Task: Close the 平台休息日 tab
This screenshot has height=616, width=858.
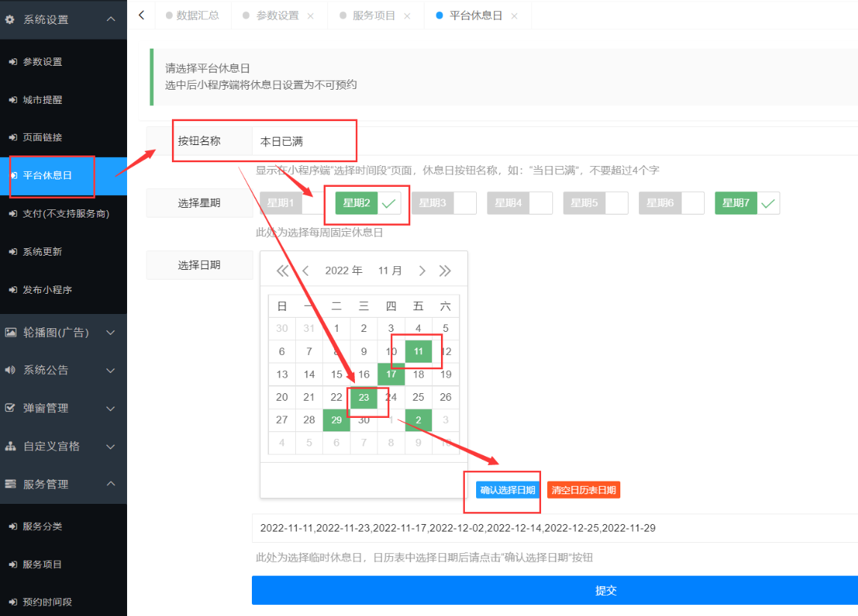Action: click(x=514, y=16)
